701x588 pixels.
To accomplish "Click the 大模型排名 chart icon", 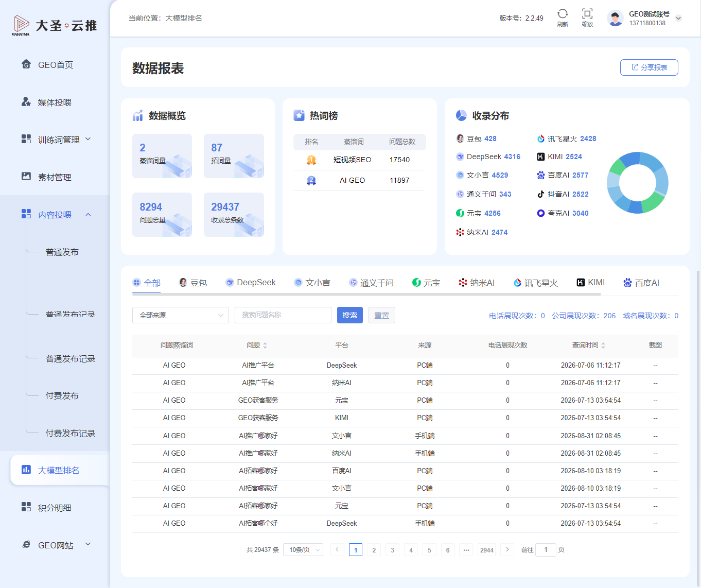I will pyautogui.click(x=26, y=470).
